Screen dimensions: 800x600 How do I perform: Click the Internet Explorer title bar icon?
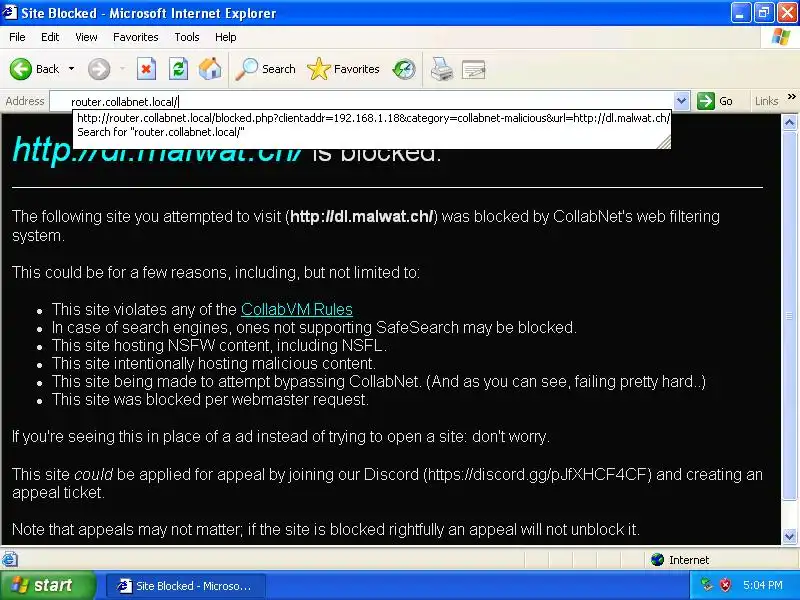click(10, 12)
